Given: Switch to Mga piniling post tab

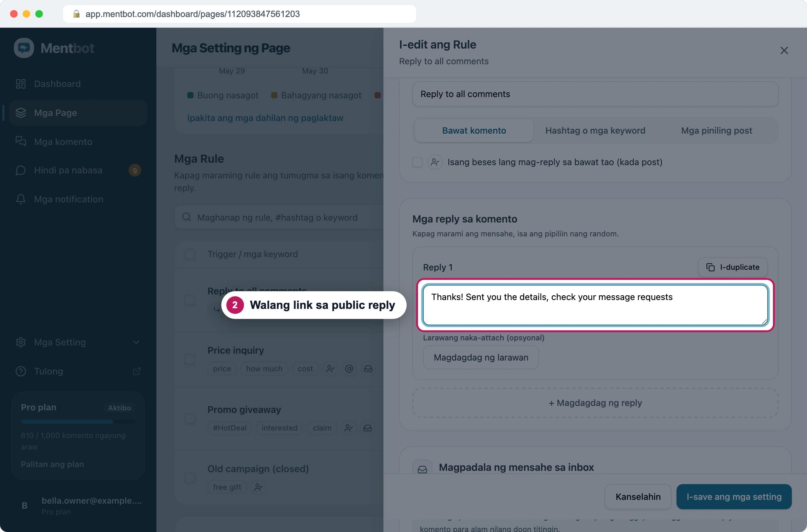Looking at the screenshot, I should tap(717, 130).
